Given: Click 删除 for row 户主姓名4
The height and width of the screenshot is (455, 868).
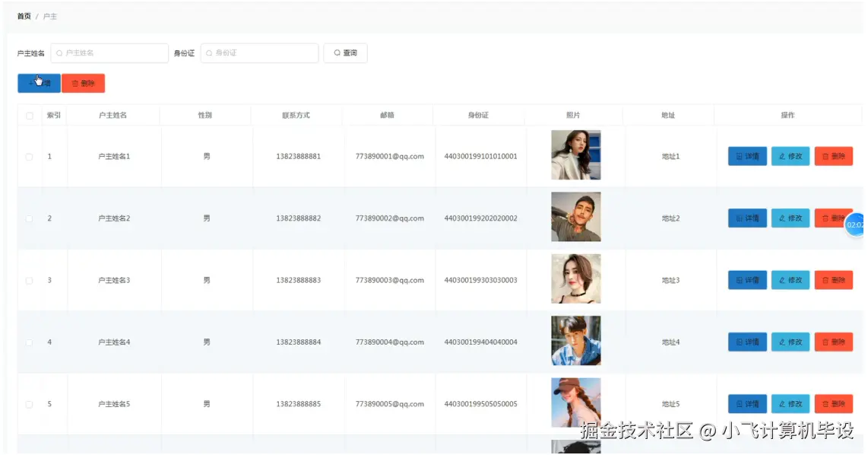Looking at the screenshot, I should [834, 342].
